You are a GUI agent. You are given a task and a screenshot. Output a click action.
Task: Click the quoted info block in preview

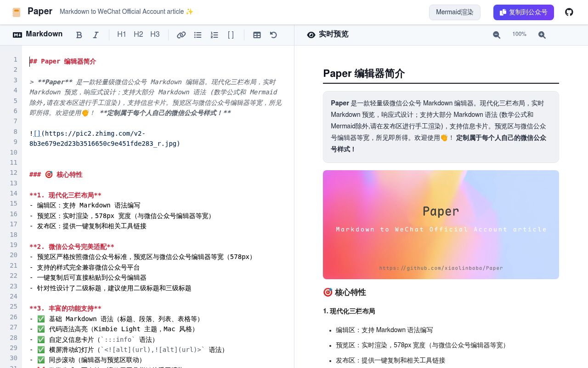point(441,127)
